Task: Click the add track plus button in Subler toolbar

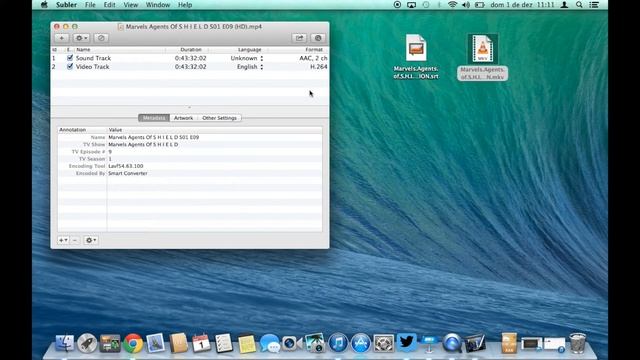Action: (x=62, y=38)
